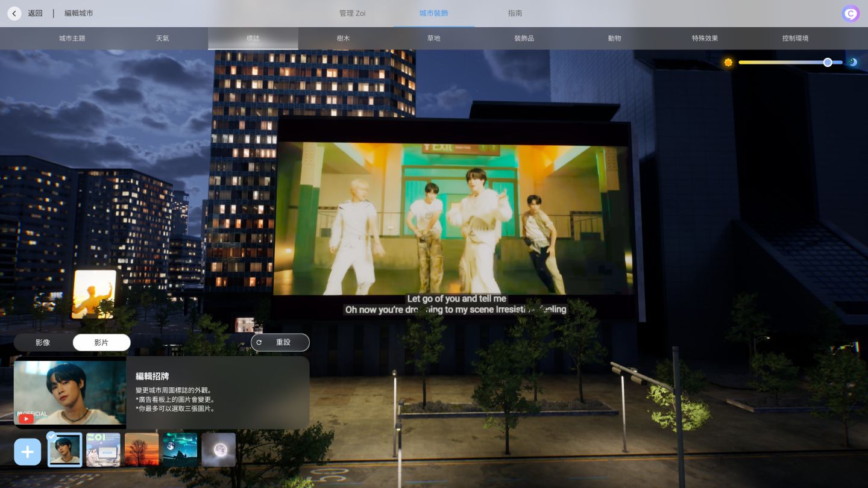
Task: Go to the 控制環境 category tab
Action: point(795,39)
